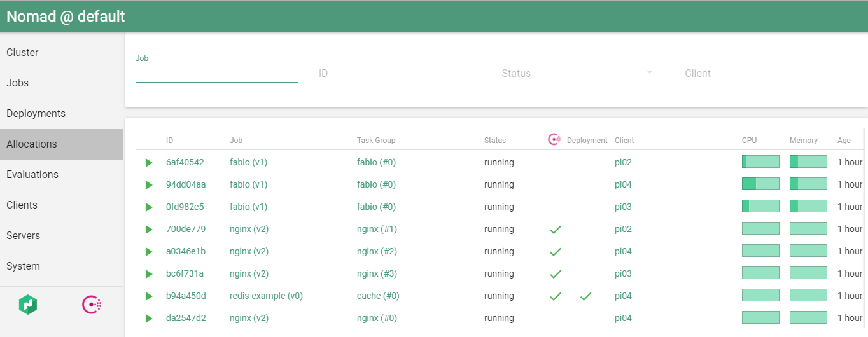Click the play icon for allocation b94a450d
Screen dimensions: 868x337
coord(149,296)
